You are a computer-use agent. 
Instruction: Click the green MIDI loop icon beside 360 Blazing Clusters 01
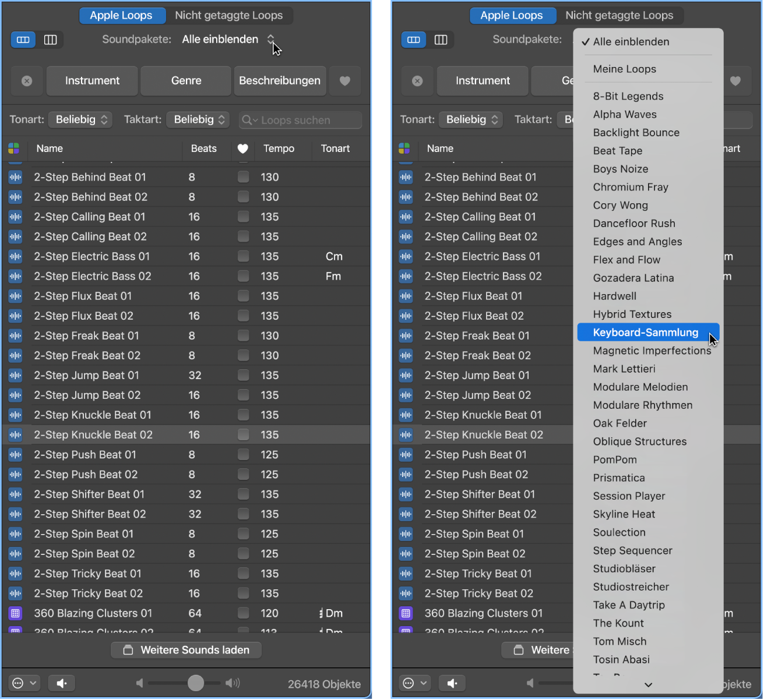[15, 613]
